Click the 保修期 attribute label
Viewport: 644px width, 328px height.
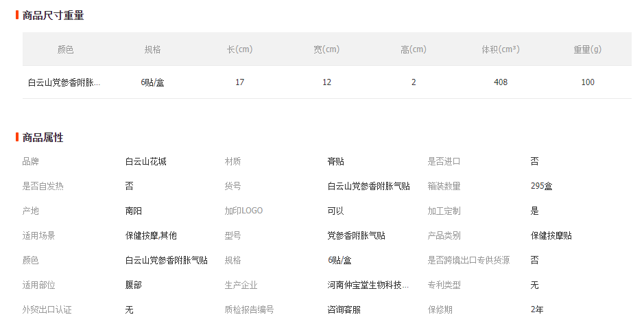tap(440, 309)
